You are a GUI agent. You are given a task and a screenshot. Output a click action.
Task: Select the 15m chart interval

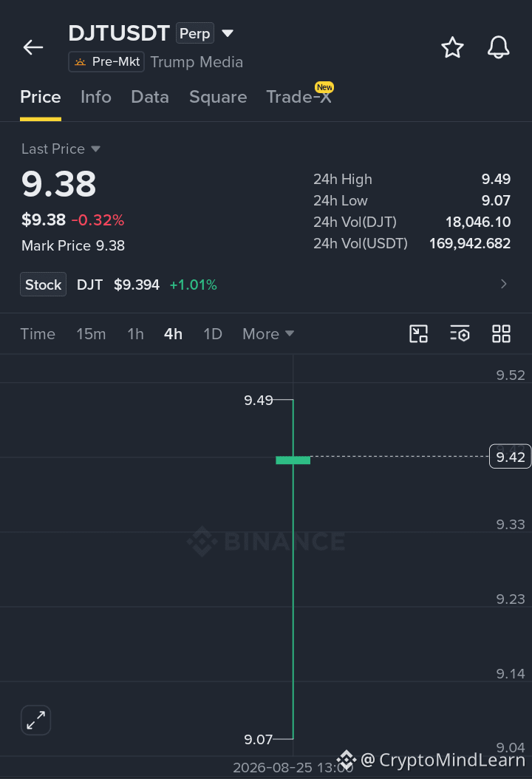[x=91, y=334]
